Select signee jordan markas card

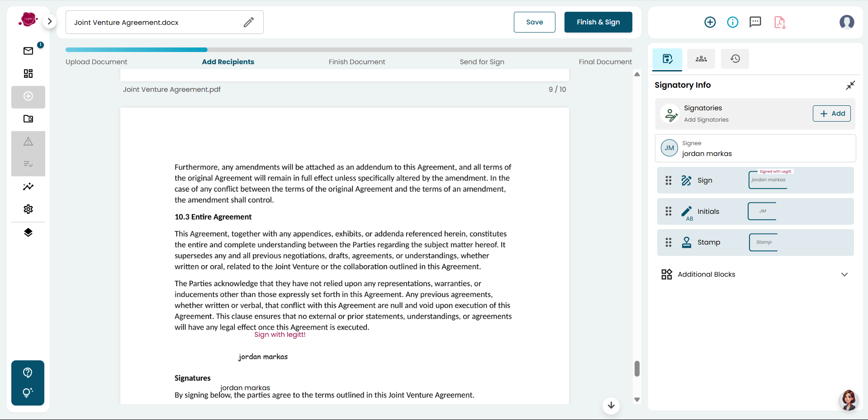[755, 148]
